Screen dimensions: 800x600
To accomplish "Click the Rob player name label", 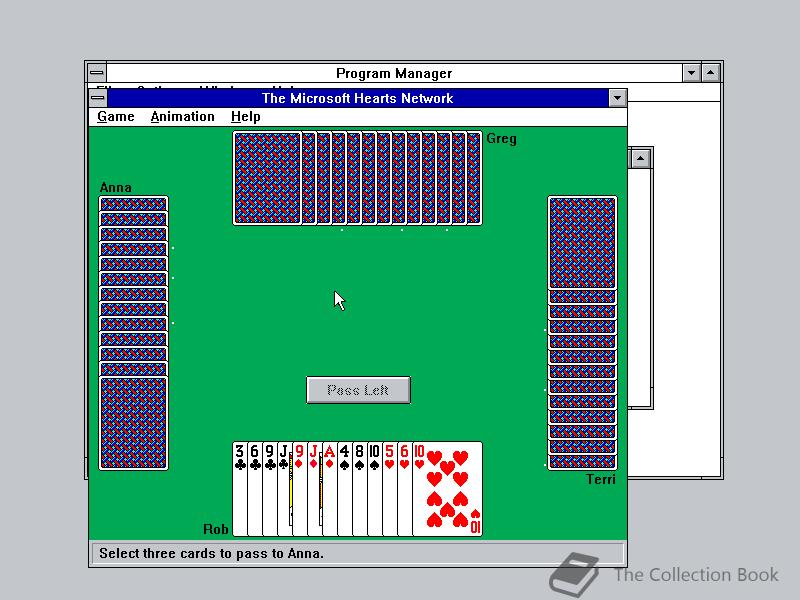I will pyautogui.click(x=216, y=529).
